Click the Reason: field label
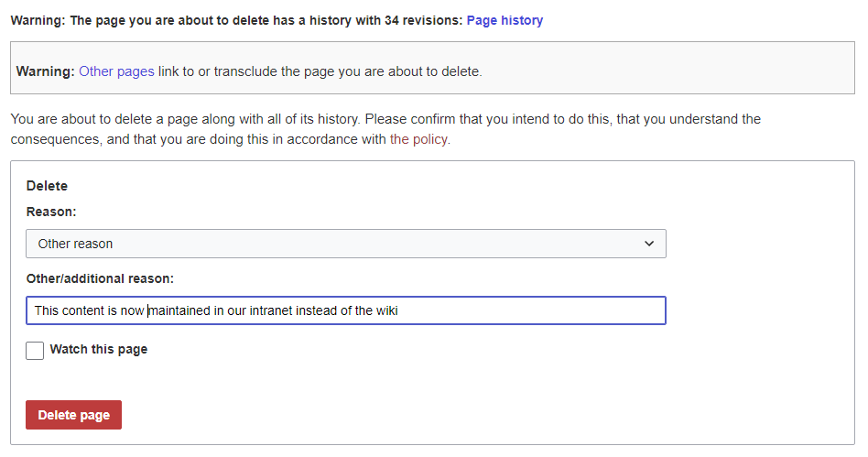 pos(51,212)
